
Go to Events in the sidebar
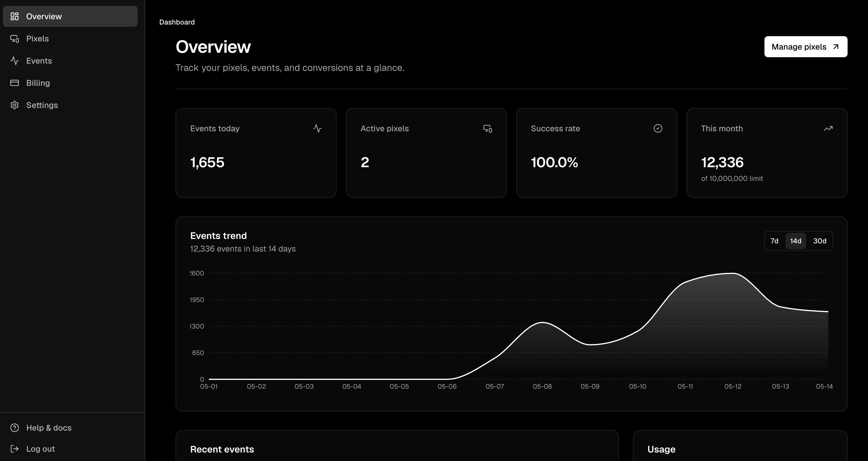pos(70,61)
